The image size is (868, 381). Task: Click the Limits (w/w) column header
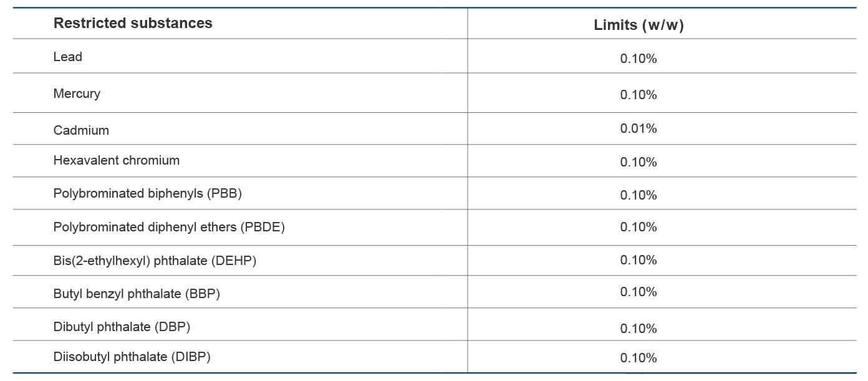(x=639, y=25)
